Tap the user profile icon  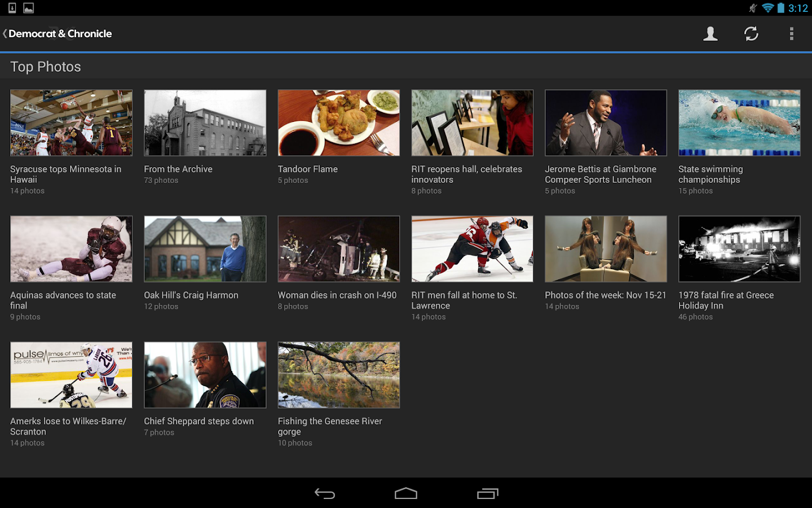click(x=710, y=34)
